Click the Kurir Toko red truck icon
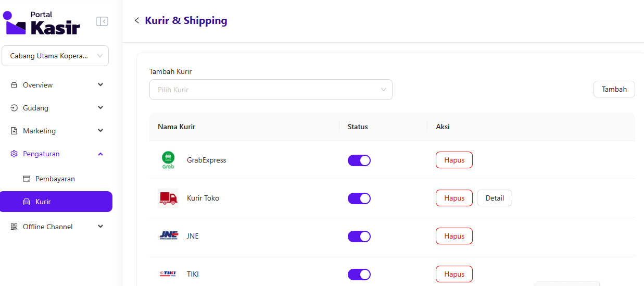This screenshot has width=644, height=286. [168, 198]
